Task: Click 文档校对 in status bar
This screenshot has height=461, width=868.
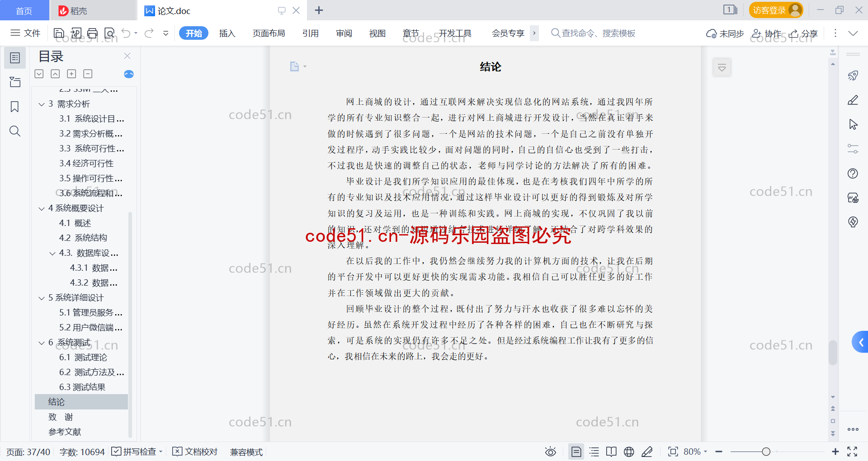Action: coord(195,452)
